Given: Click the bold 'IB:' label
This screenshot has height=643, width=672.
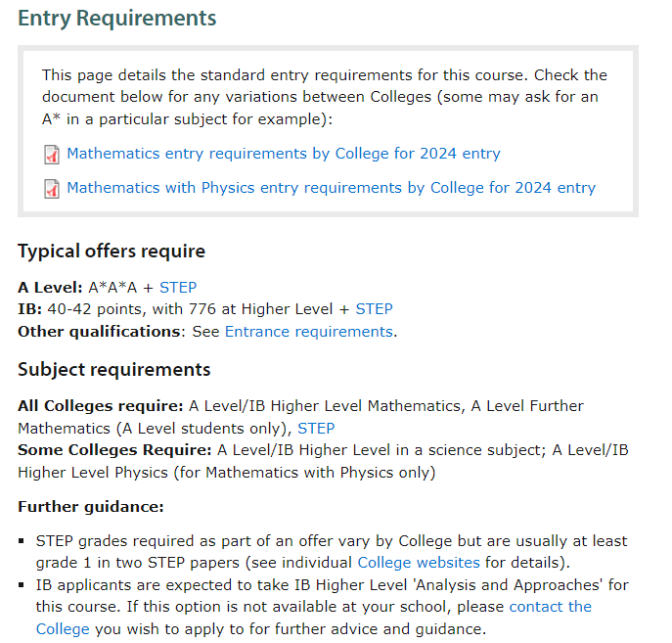Looking at the screenshot, I should pyautogui.click(x=30, y=309).
